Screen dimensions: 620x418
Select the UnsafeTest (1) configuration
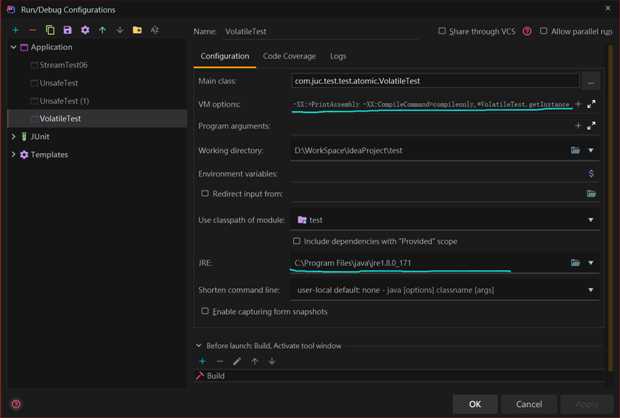click(64, 101)
